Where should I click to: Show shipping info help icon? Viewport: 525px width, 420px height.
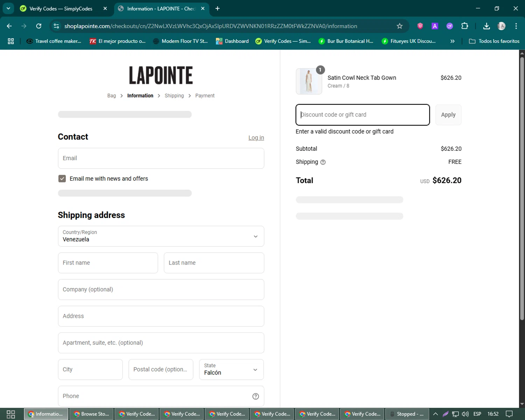[323, 162]
